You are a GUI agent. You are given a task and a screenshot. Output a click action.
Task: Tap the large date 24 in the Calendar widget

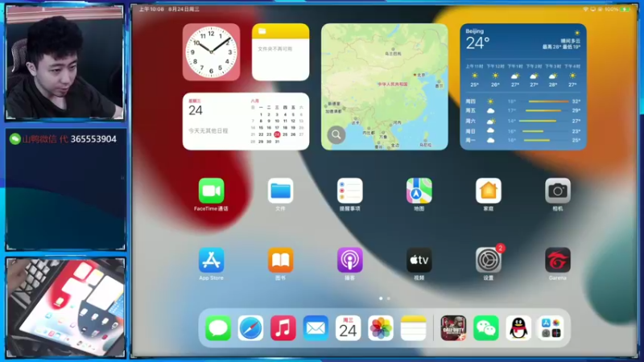(x=196, y=110)
